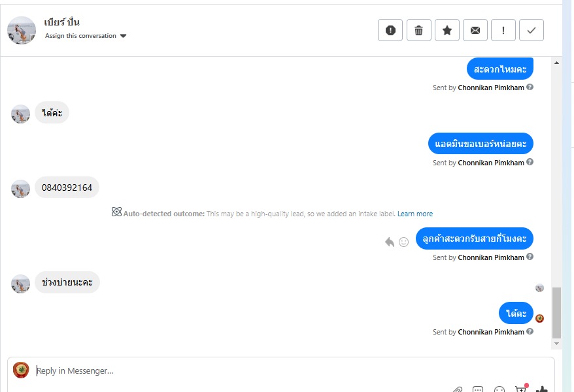Flag conversation with the exclamation mark button
The height and width of the screenshot is (392, 574).
[x=503, y=30]
